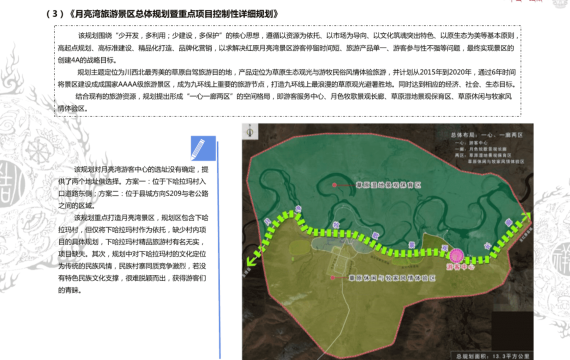570x360 pixels.
Task: Click 总规划面积:13.3平方公里 at the map bottom
Action: [493, 356]
